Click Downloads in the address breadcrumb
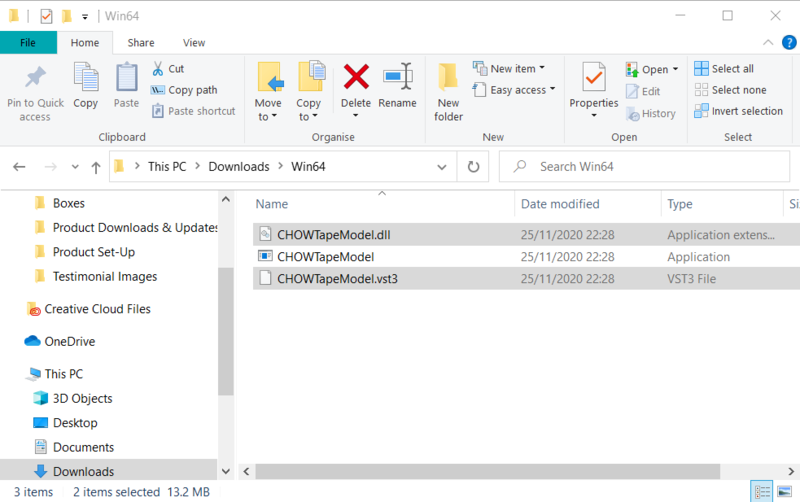This screenshot has height=502, width=800. point(239,167)
